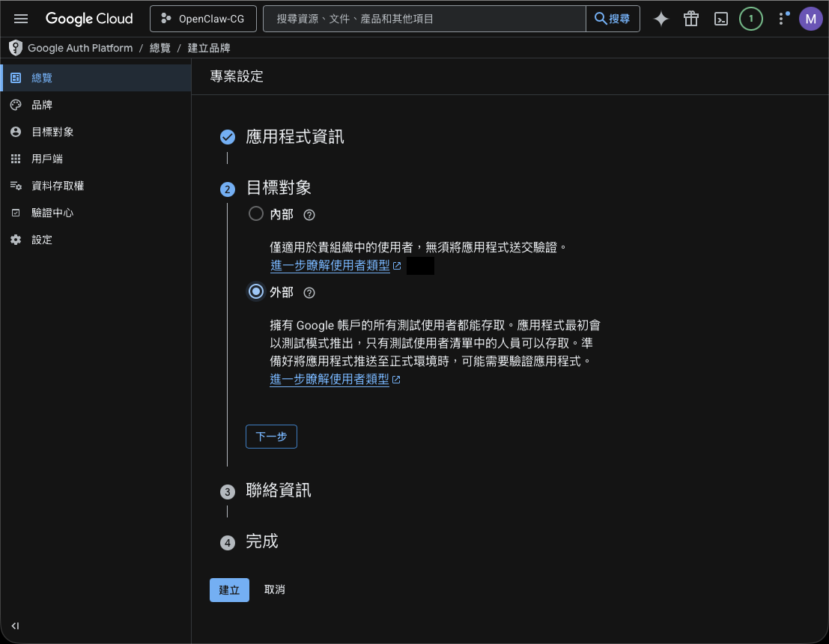Image resolution: width=829 pixels, height=644 pixels.
Task: Select the 內部 radio button
Action: [x=256, y=214]
